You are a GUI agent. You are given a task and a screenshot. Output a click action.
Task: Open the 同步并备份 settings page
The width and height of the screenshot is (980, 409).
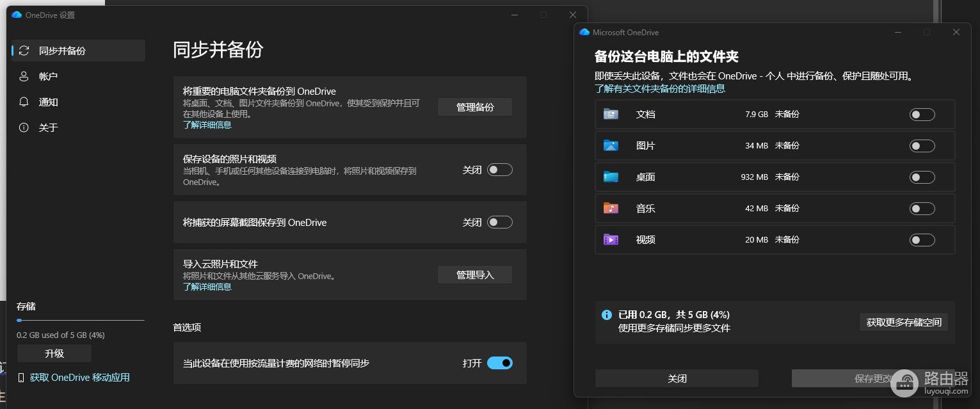pyautogui.click(x=79, y=51)
